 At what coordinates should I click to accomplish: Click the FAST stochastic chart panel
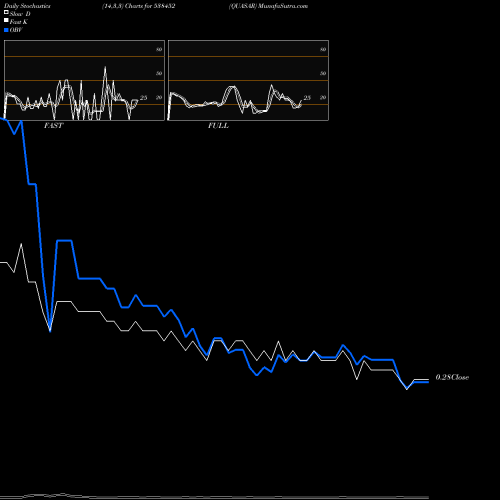(x=84, y=80)
